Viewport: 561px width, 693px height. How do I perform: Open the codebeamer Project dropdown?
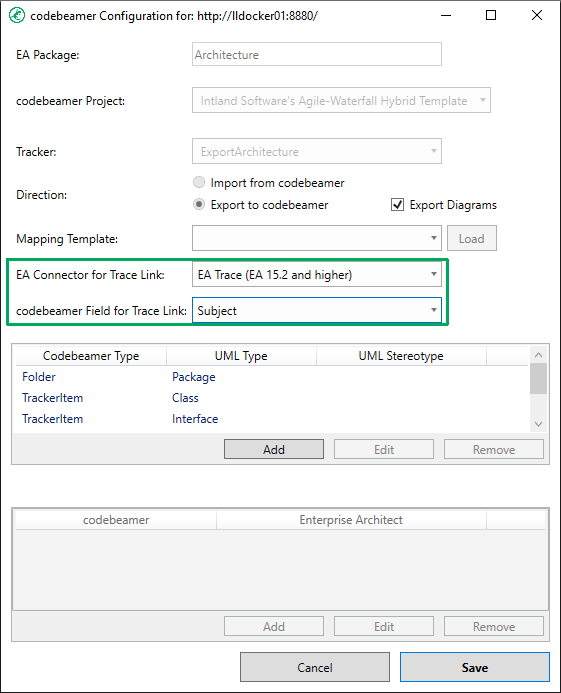[x=341, y=100]
